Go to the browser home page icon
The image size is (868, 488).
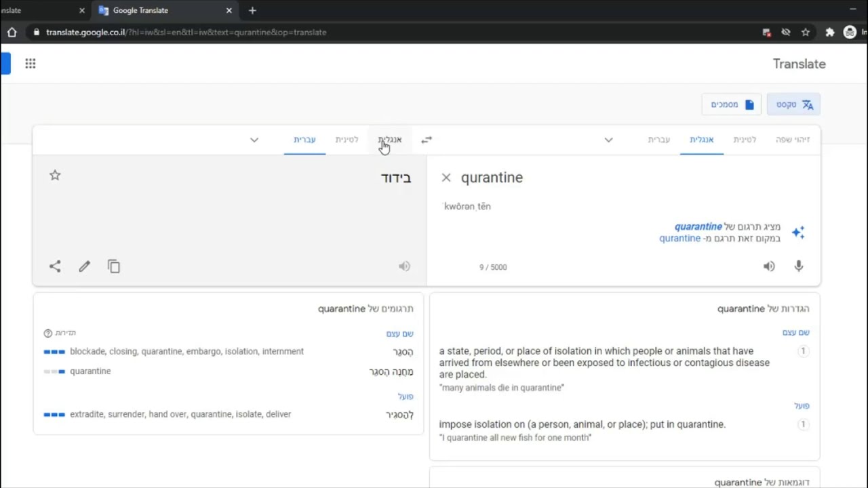coord(12,32)
